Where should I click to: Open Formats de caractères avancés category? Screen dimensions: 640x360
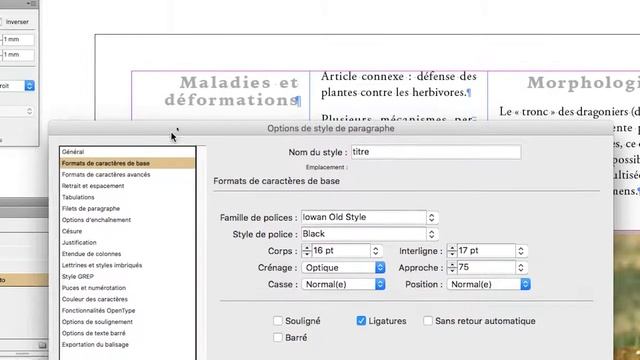click(106, 175)
